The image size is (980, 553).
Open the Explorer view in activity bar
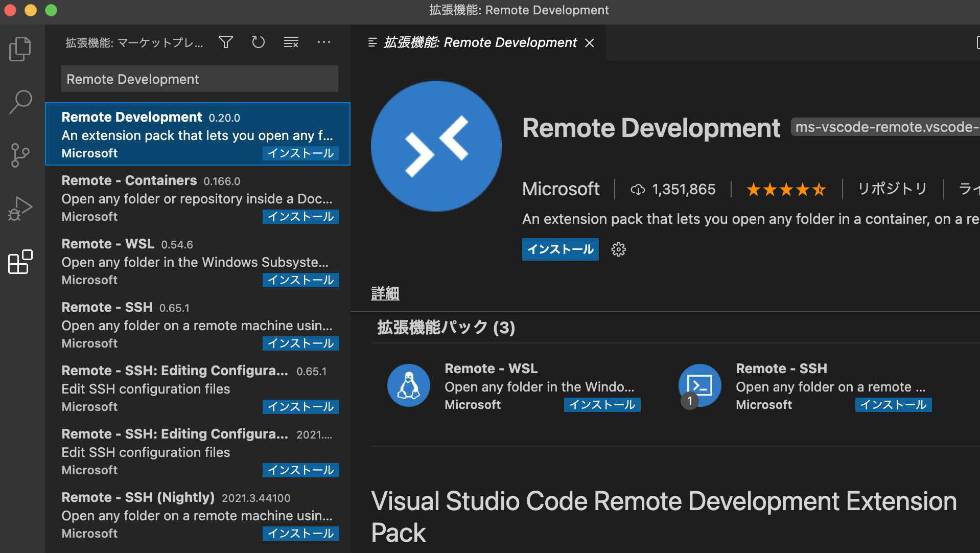click(x=20, y=49)
